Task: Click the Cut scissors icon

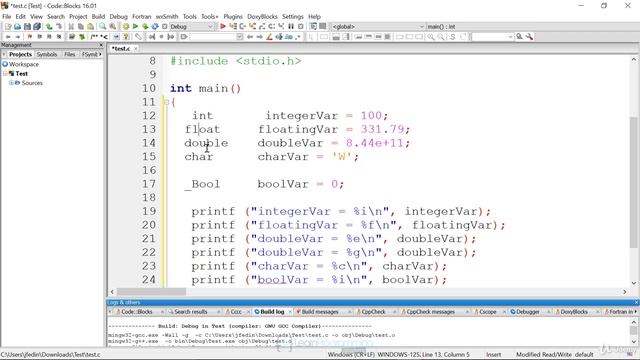Action: coord(71,27)
